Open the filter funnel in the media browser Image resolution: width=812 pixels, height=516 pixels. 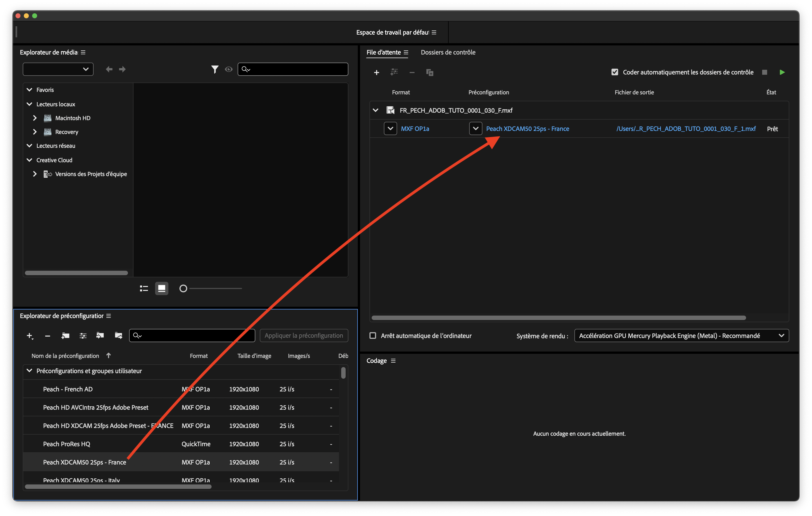[x=215, y=69]
